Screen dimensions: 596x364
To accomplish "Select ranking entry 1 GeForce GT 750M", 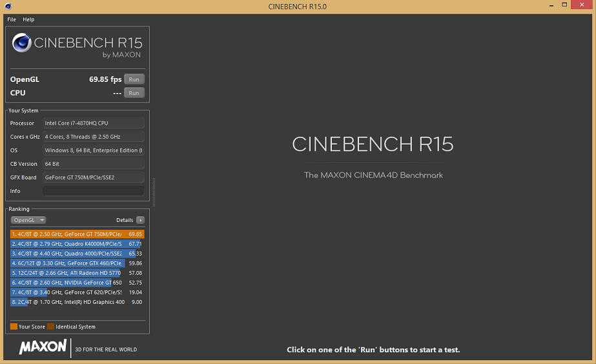I will click(x=77, y=234).
